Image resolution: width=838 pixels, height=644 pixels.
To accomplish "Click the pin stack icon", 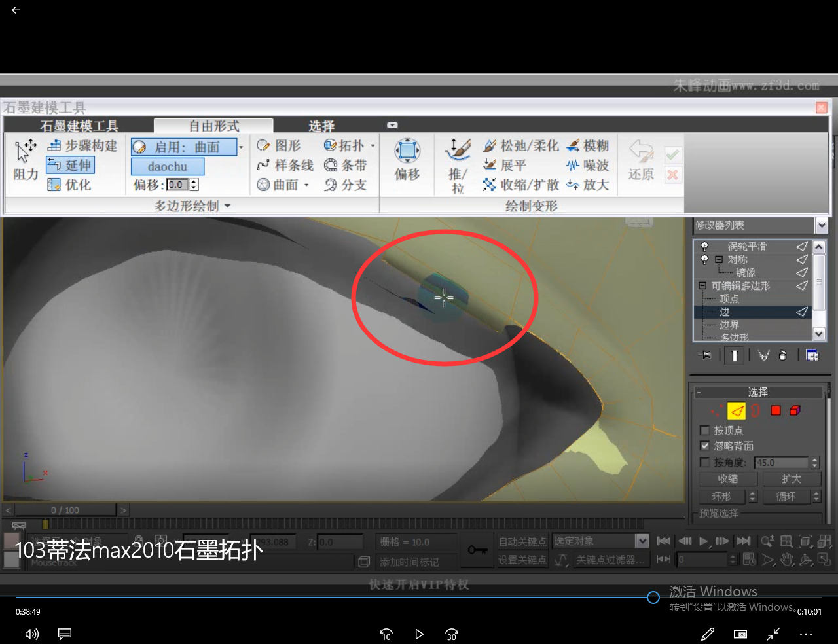I will point(705,355).
